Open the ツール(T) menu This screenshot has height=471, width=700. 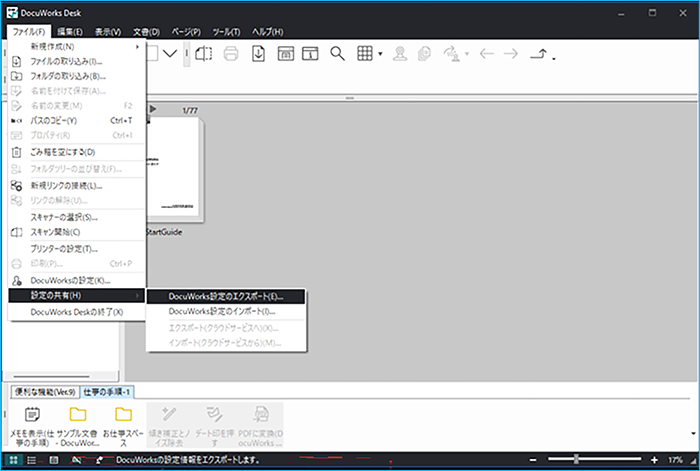coord(226,32)
